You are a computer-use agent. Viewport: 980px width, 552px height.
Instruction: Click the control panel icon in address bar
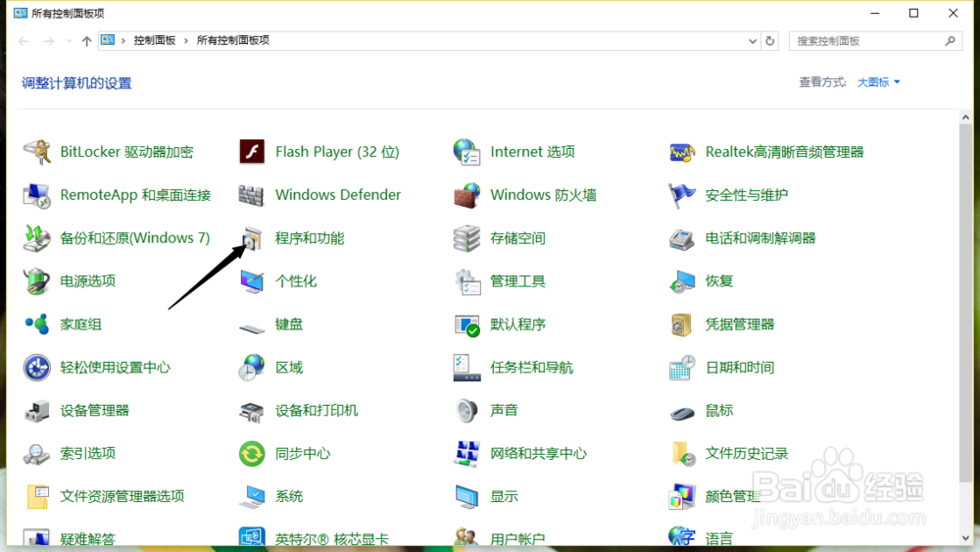tap(108, 40)
